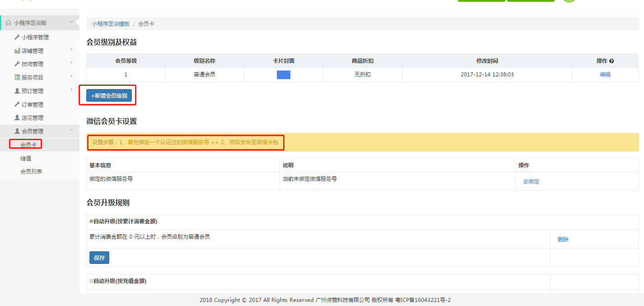Click 编辑 link for 普通会员 row
644x306 pixels.
click(605, 75)
